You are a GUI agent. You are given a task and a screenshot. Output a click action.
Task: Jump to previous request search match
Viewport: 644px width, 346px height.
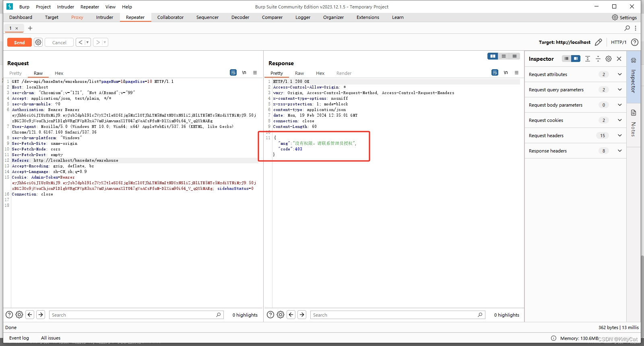30,315
